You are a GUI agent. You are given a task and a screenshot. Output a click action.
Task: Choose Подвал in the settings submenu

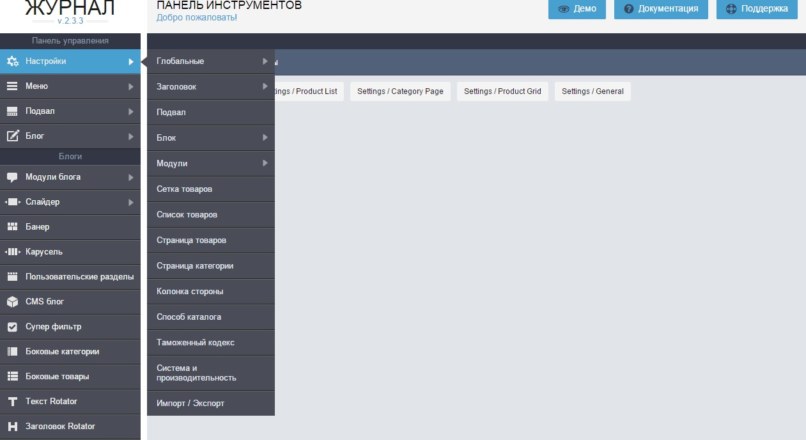coord(211,113)
